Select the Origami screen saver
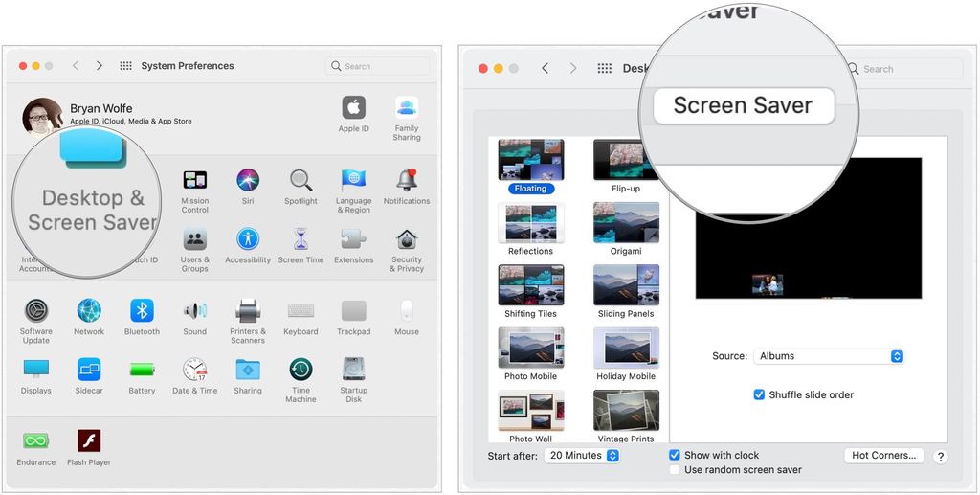The image size is (980, 495). coord(626,222)
